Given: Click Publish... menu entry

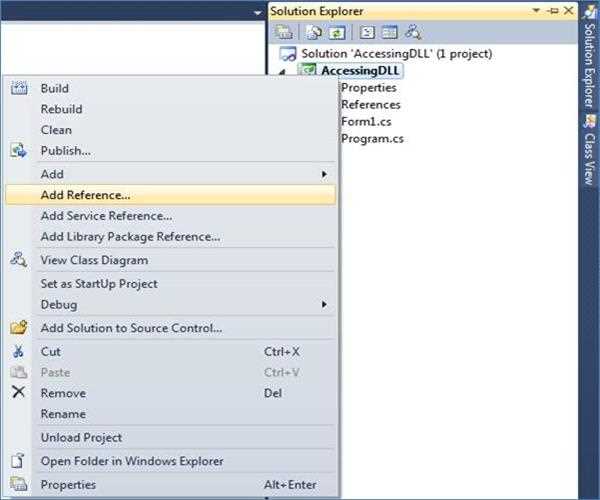Looking at the screenshot, I should point(65,150).
